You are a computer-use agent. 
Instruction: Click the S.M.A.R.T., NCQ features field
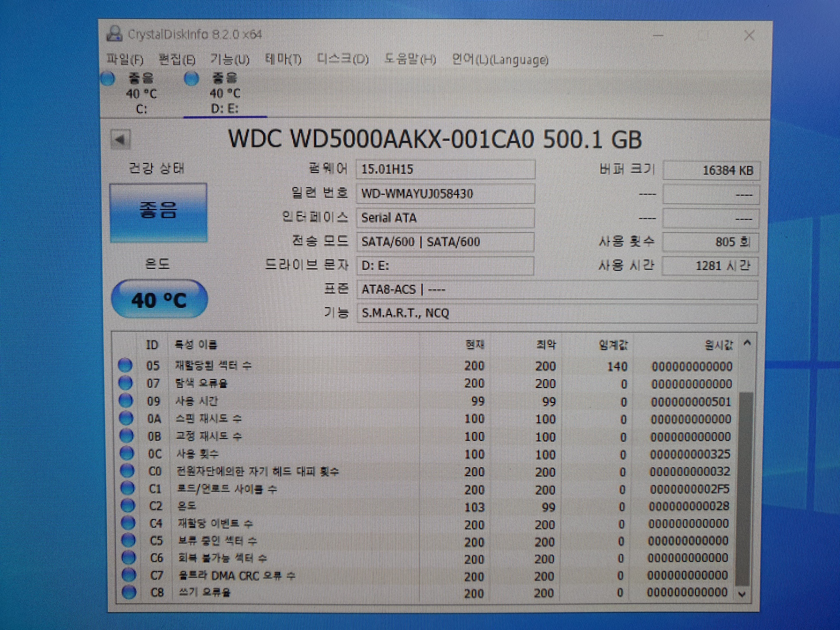click(x=557, y=313)
